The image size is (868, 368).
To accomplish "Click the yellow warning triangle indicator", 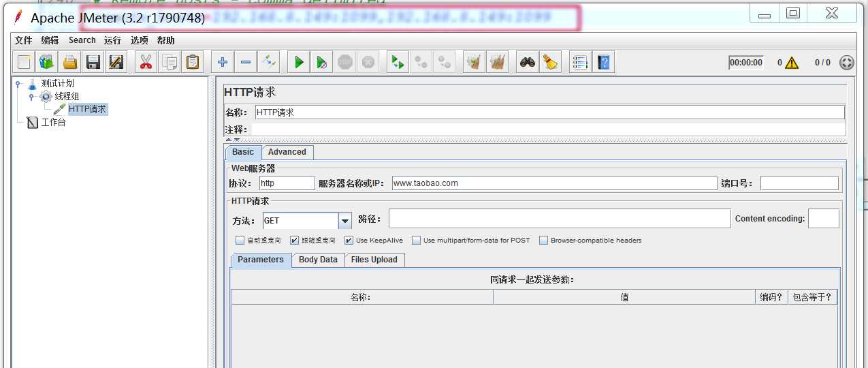I will 791,63.
